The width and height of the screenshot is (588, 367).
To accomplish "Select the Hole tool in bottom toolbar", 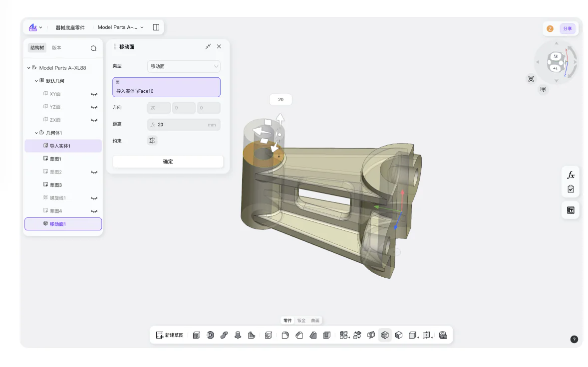I will point(269,335).
